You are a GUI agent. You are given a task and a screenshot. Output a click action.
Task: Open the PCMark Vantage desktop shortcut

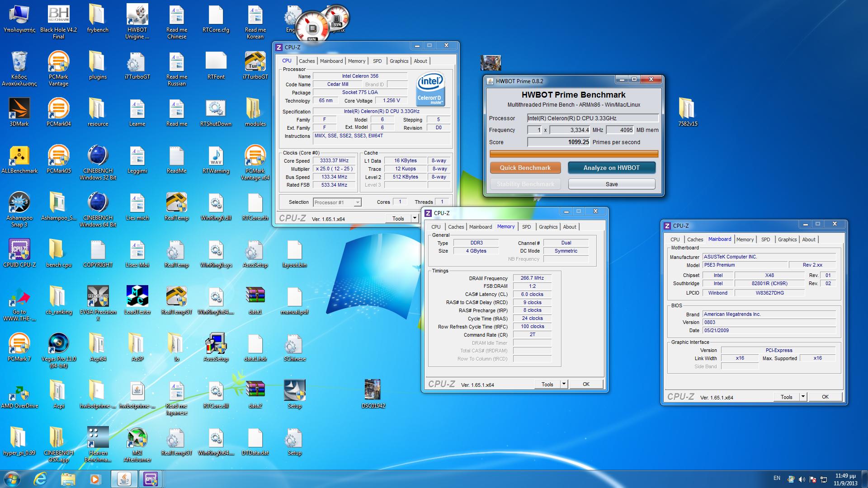(x=58, y=69)
